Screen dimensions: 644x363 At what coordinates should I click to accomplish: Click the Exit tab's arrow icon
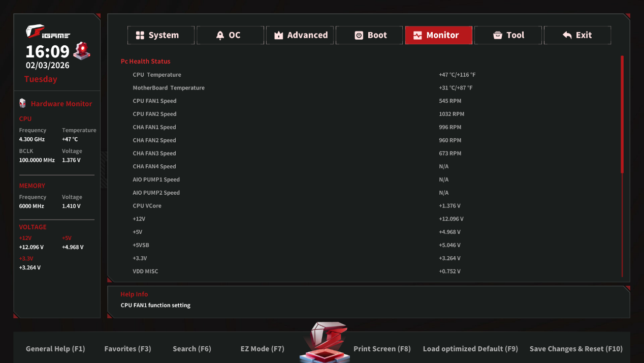(x=567, y=35)
